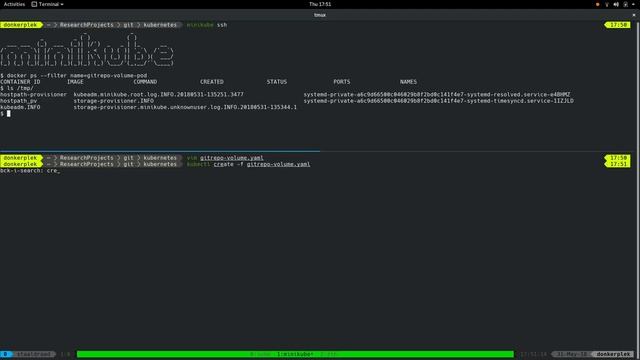
Task: Click storage-provisioner.minikube.unknownuser.log file name
Action: pyautogui.click(x=185, y=107)
